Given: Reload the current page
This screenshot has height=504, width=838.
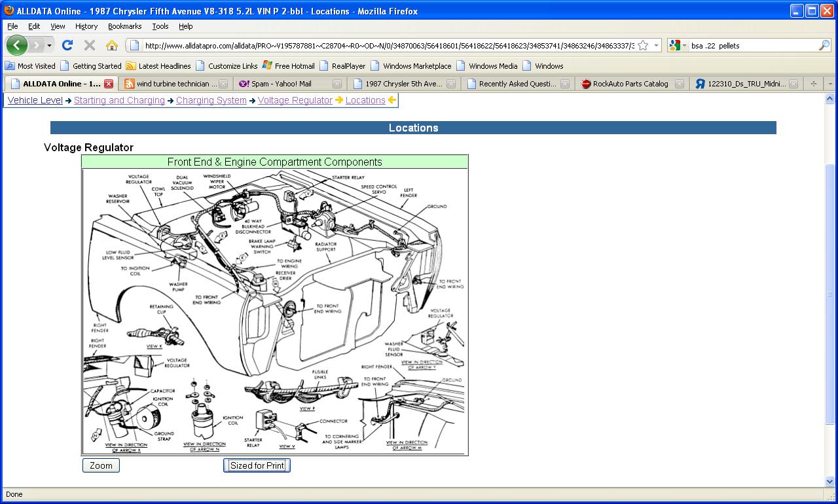Looking at the screenshot, I should click(x=67, y=45).
